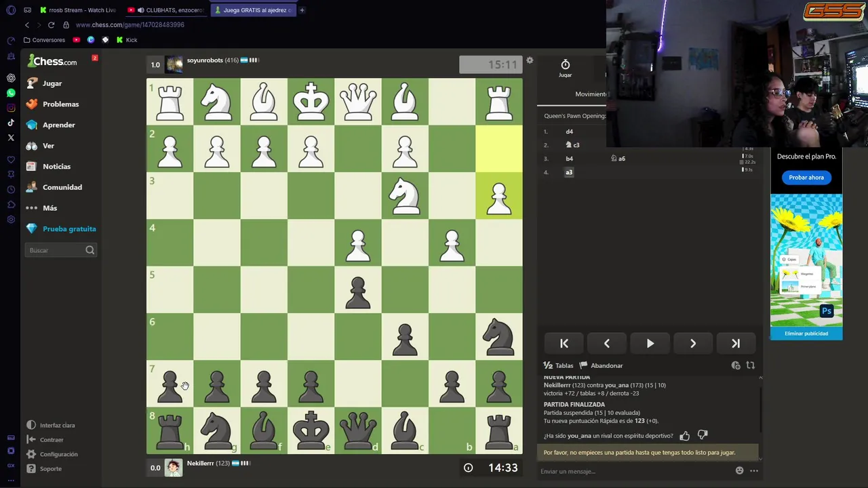Open TikTok in browser sidebar
The height and width of the screenshot is (488, 868).
click(x=11, y=123)
